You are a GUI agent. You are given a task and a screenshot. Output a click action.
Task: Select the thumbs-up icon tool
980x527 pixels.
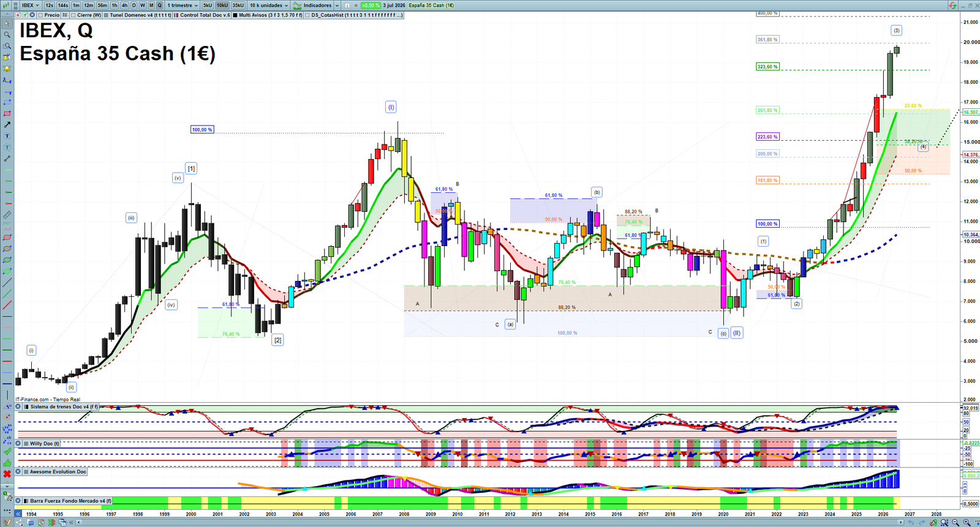click(x=7, y=463)
